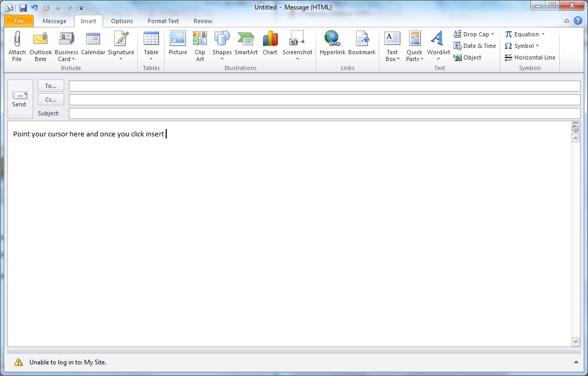Click the Redo icon in Quick Access Toolbar

46,7
